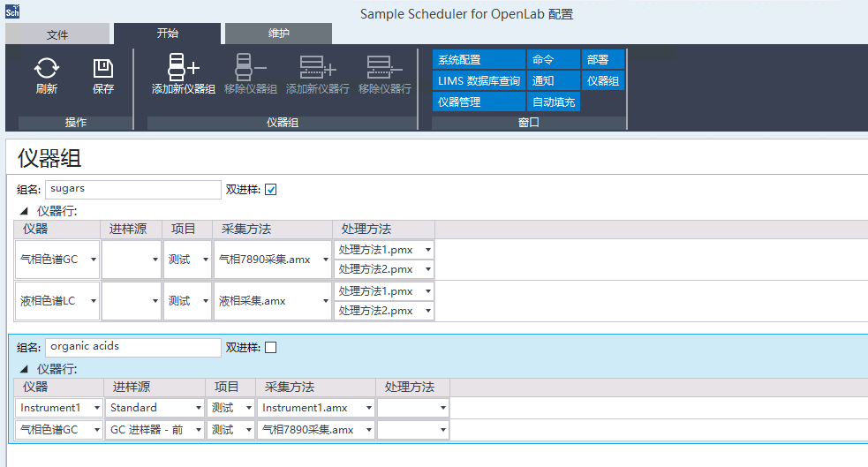Open the 系统配置 window
Screen dimensions: 868x467
tap(479, 60)
